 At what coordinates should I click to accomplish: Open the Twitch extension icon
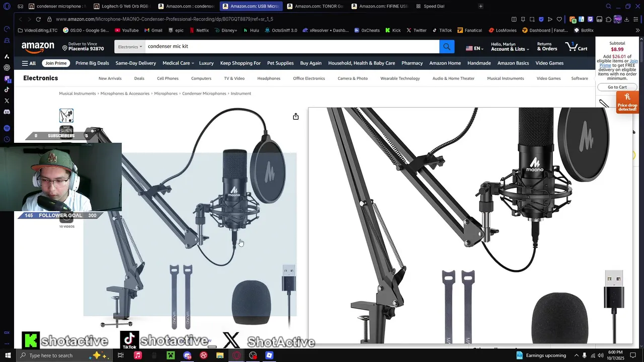591,19
